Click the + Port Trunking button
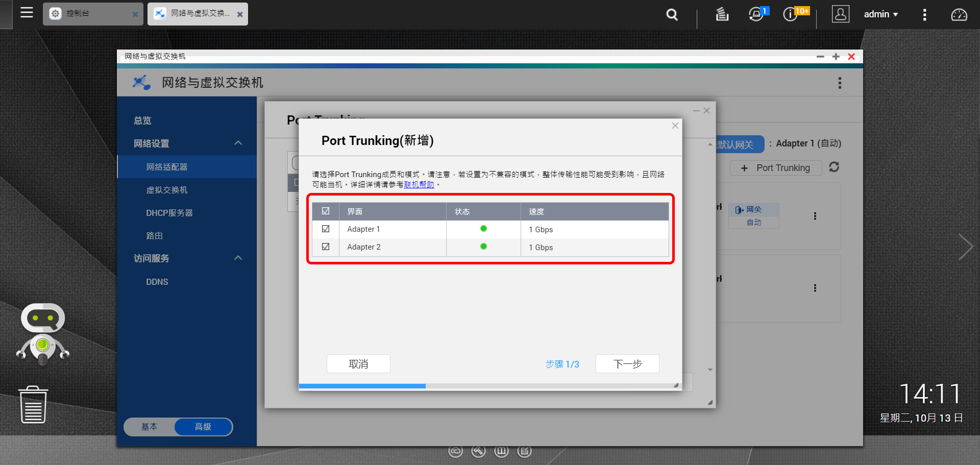Screen dimensions: 980x465 tap(776, 168)
